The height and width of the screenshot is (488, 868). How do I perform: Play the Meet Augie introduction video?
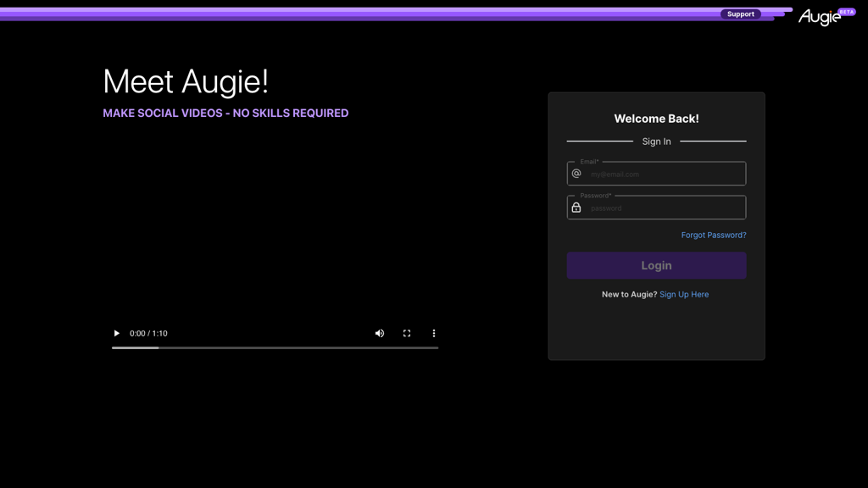[116, 333]
